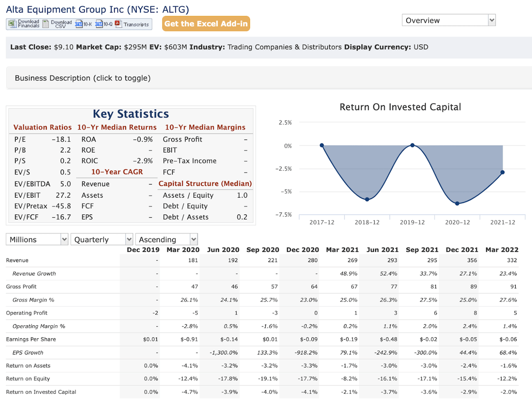The height and width of the screenshot is (400, 532).
Task: Click the Dec 2019 column header
Action: click(143, 250)
